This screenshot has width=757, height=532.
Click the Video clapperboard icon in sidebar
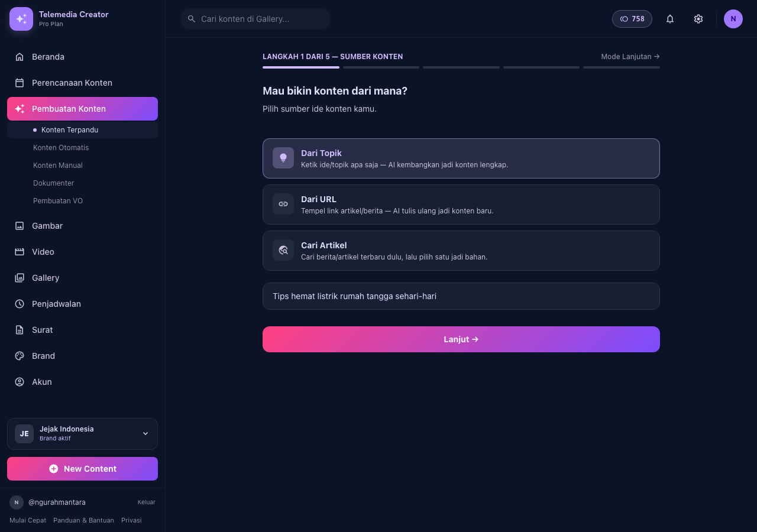[20, 252]
